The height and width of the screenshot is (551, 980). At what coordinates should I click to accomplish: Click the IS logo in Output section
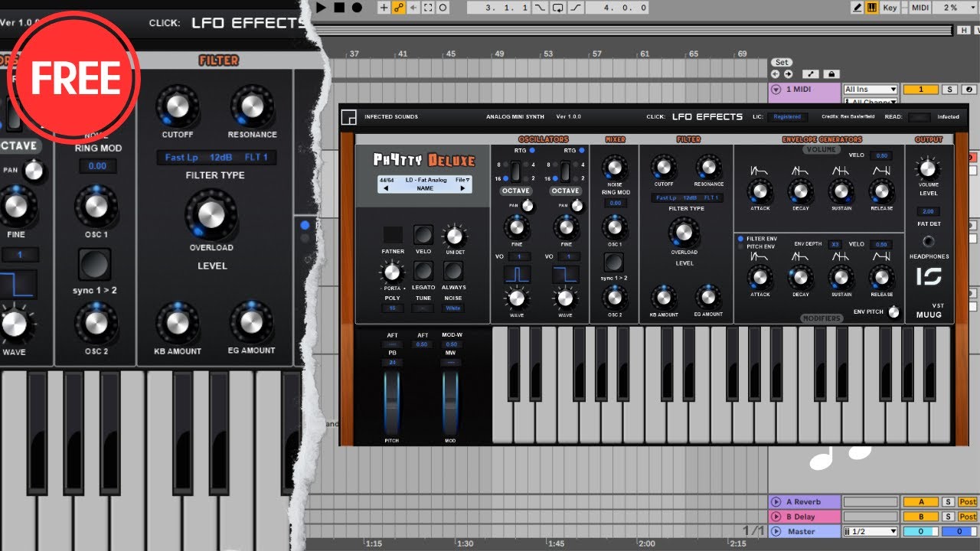pyautogui.click(x=929, y=276)
